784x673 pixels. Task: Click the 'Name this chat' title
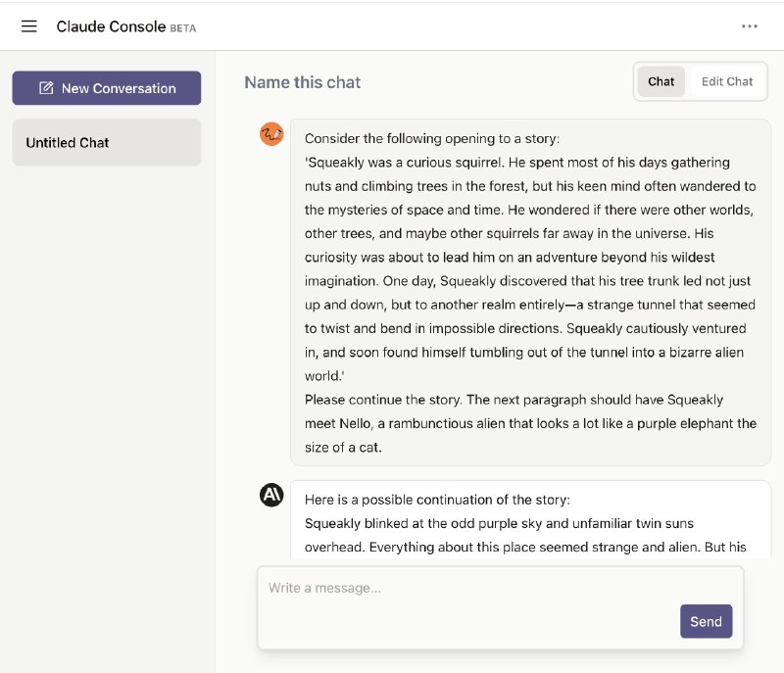303,82
